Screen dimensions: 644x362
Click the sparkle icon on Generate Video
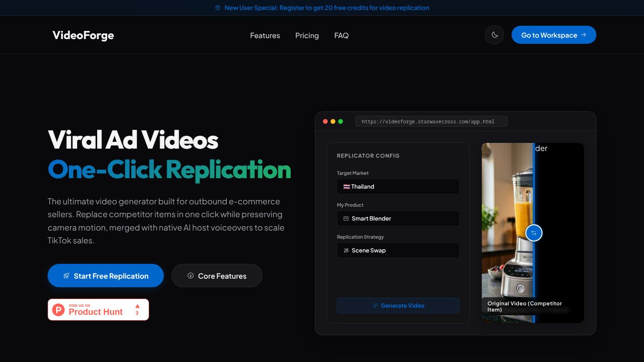375,306
